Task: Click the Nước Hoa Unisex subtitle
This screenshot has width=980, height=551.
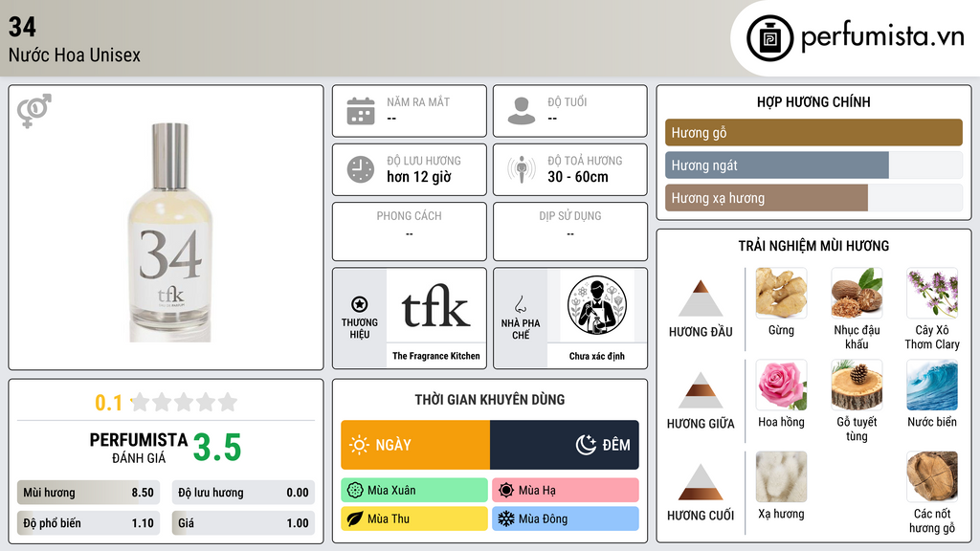Action: pyautogui.click(x=75, y=55)
